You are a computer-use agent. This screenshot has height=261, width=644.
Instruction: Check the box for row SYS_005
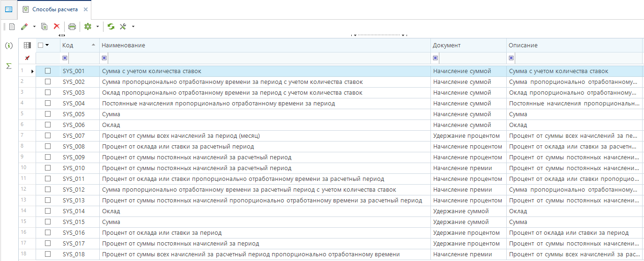tap(48, 114)
